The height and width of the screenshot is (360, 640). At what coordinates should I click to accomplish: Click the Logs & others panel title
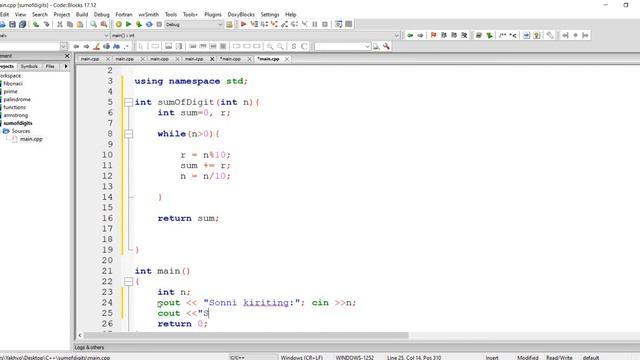[x=89, y=347]
